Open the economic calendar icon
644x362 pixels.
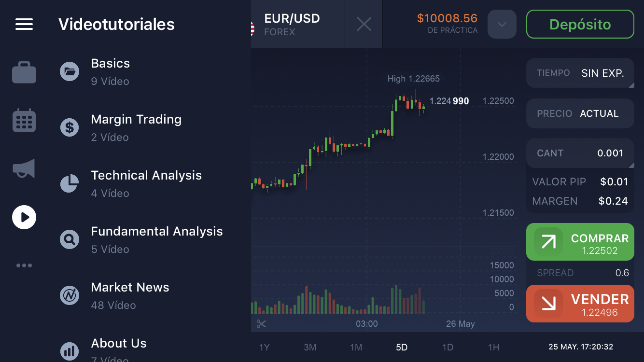[x=24, y=121]
